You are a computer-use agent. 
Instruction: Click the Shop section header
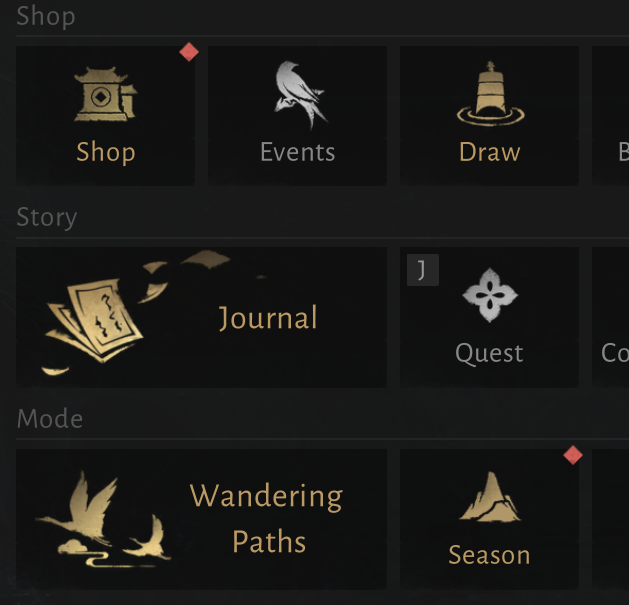tap(46, 16)
